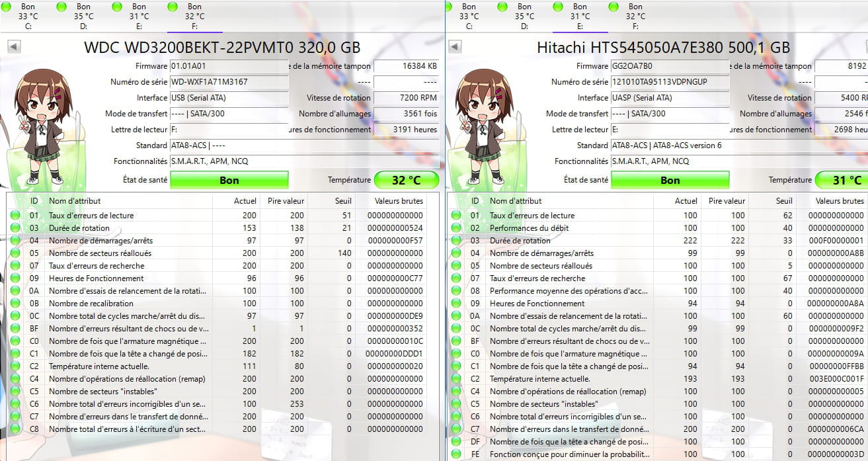Screen dimensions: 868x461
Task: Select drive D: tab in right window
Action: point(524,16)
